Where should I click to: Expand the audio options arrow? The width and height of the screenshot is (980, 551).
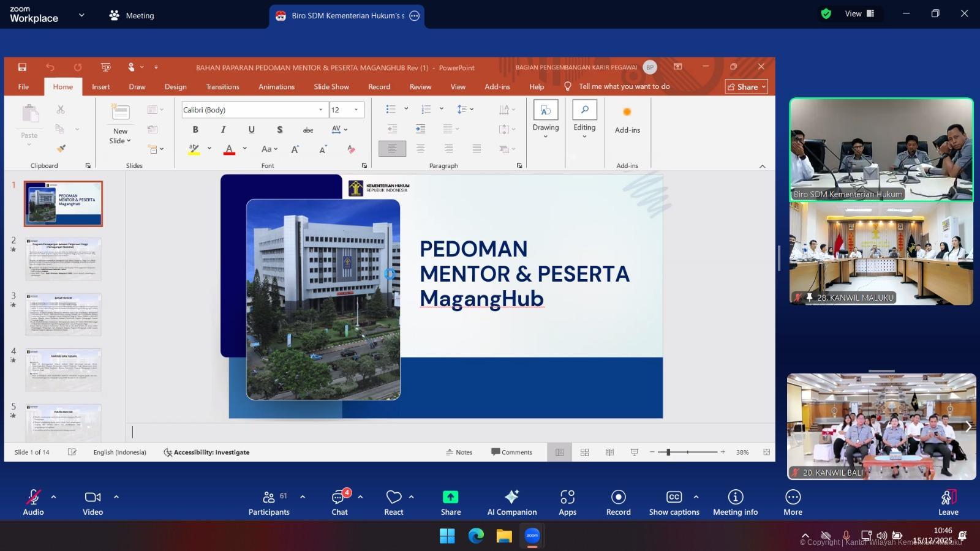point(54,497)
